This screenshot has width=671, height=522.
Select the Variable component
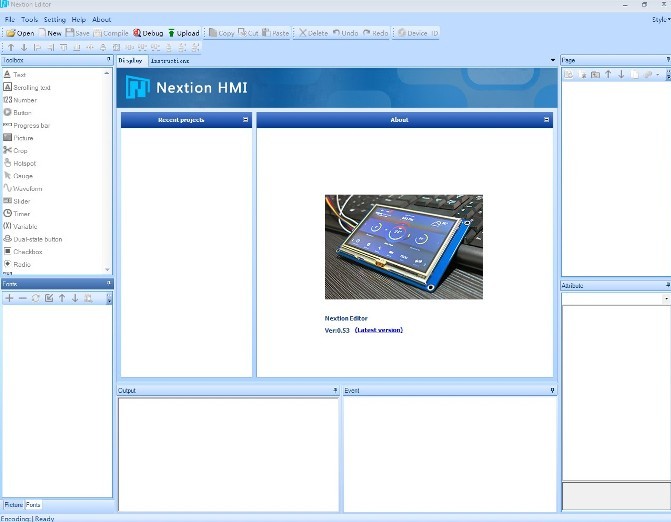pyautogui.click(x=20, y=226)
